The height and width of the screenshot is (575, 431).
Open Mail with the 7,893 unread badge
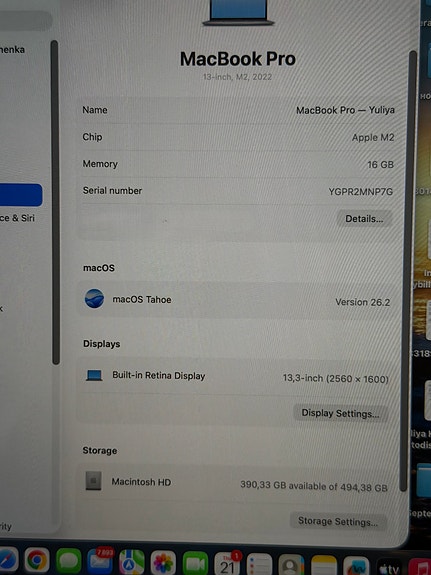[100, 561]
